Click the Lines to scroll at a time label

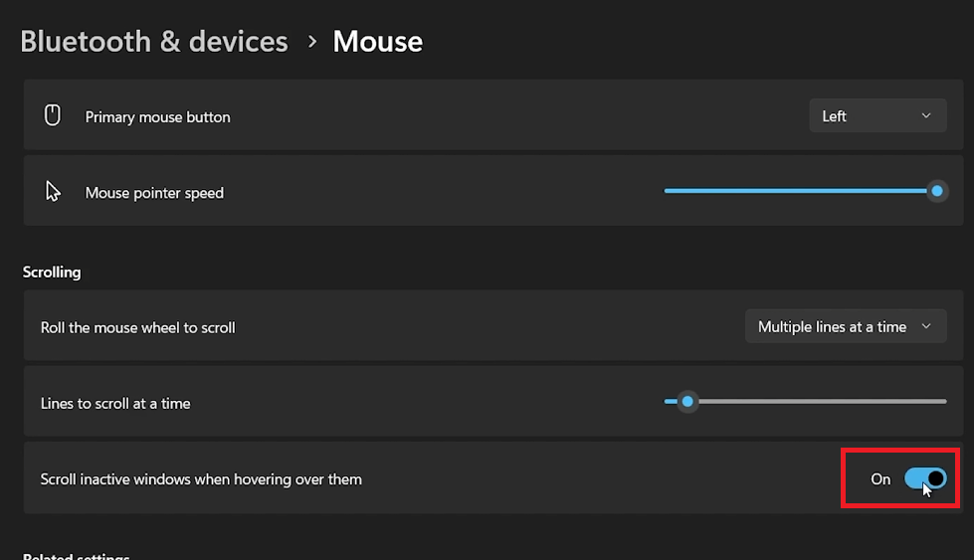pos(115,403)
